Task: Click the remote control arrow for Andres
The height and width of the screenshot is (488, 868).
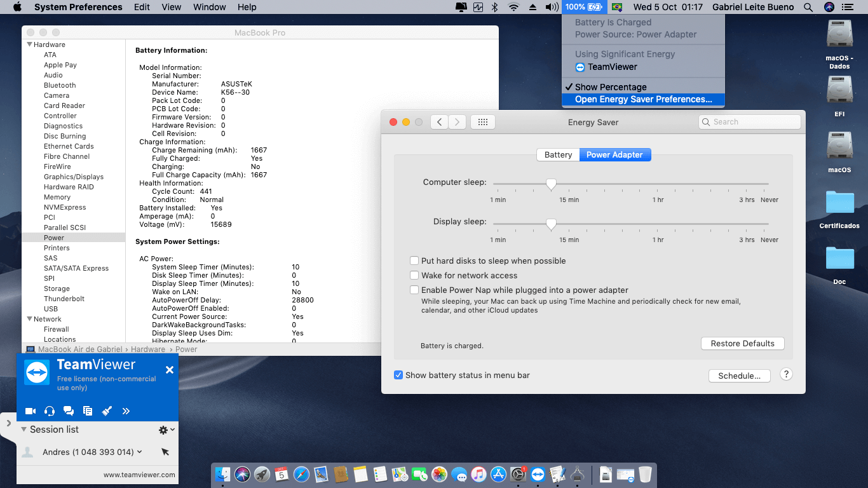Action: (x=165, y=452)
